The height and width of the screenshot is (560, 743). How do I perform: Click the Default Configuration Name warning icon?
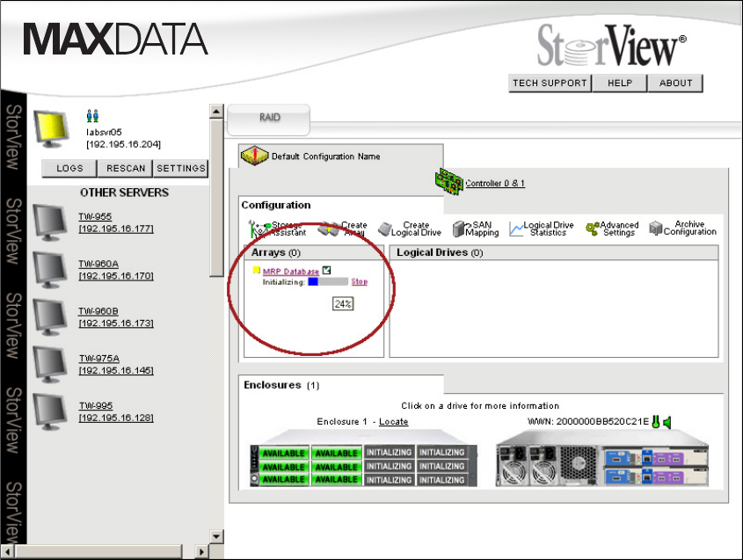[255, 156]
